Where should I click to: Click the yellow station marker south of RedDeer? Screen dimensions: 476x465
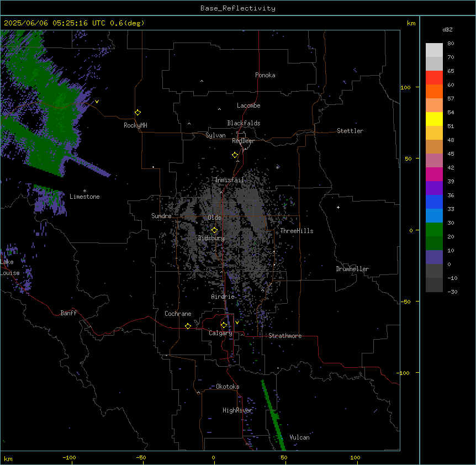tap(235, 155)
